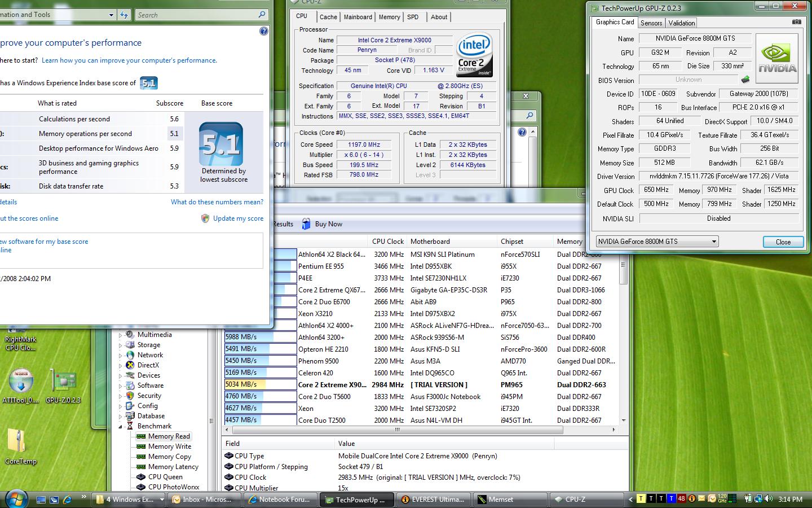Viewport: 812px width, 508px height.
Task: Select Memory Latency benchmark
Action: coord(173,467)
